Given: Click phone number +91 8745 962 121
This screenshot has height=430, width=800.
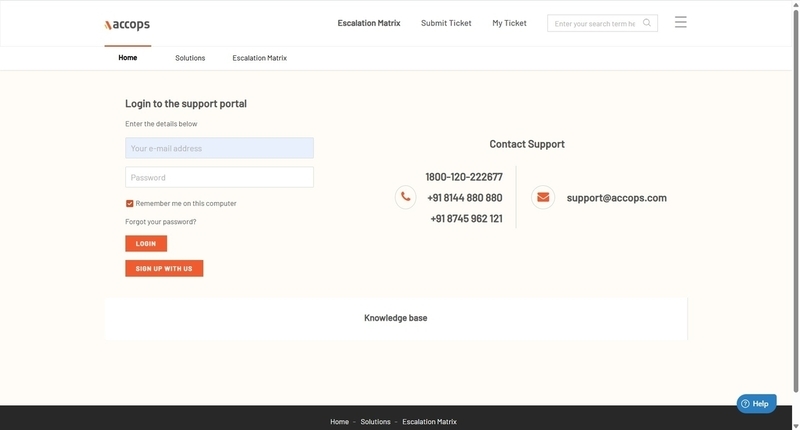Looking at the screenshot, I should [x=466, y=219].
